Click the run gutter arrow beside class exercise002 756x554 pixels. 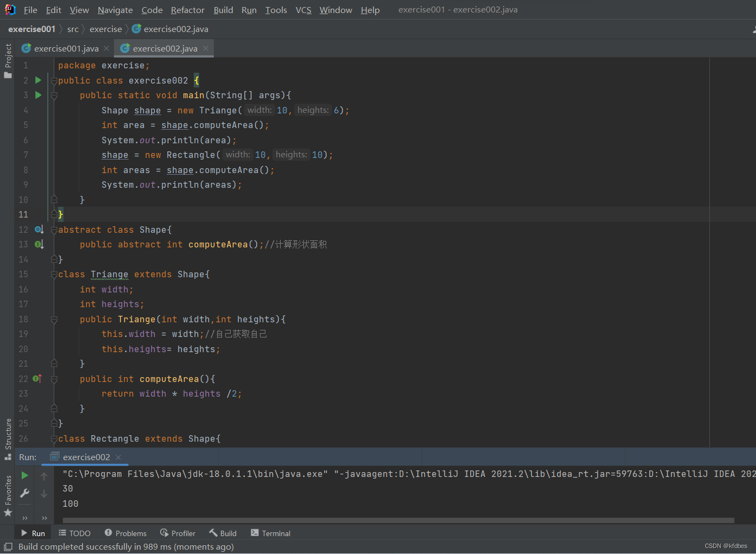[38, 80]
